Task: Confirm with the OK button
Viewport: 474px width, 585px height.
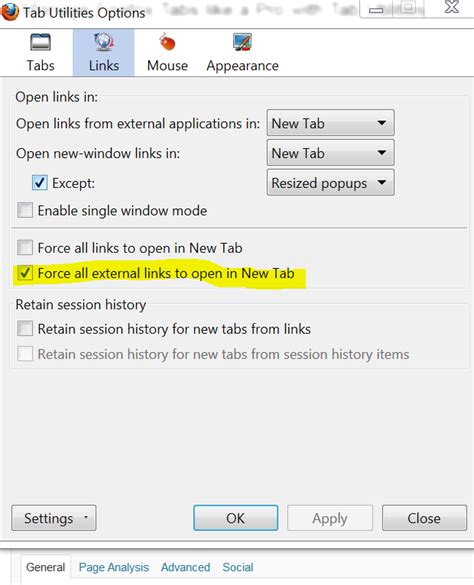Action: 236,518
